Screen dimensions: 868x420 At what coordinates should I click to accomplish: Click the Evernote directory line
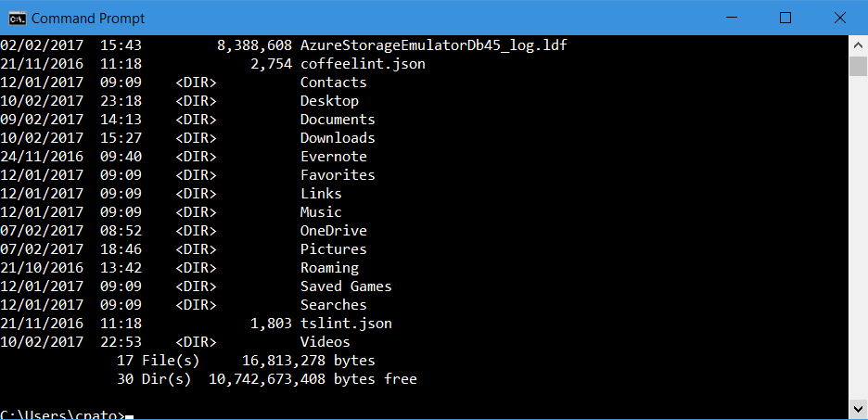[x=333, y=157]
